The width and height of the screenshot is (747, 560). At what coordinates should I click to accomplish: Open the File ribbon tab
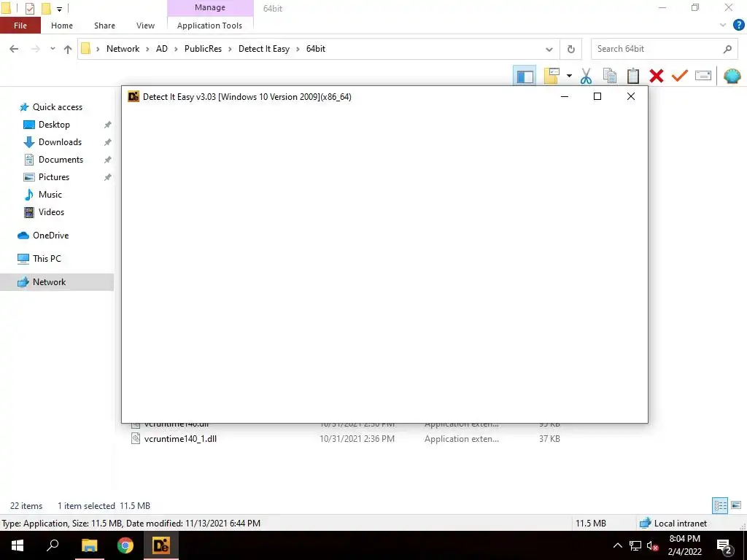[20, 26]
